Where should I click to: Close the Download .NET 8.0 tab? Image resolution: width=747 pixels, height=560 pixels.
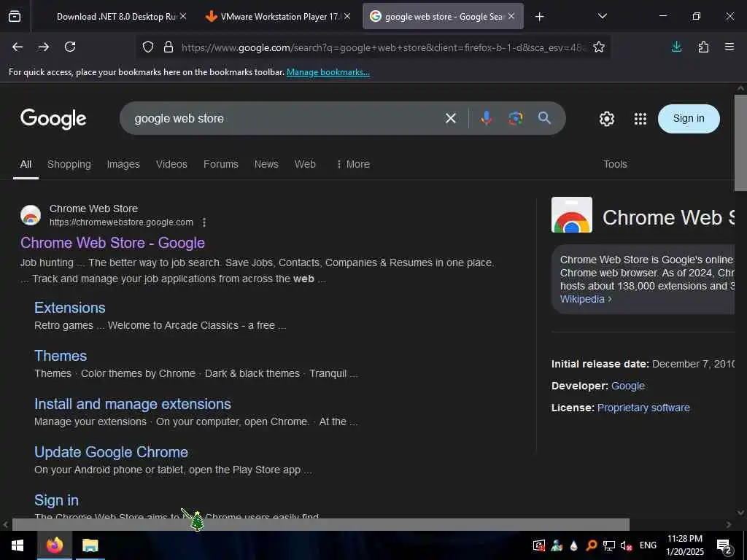183,16
